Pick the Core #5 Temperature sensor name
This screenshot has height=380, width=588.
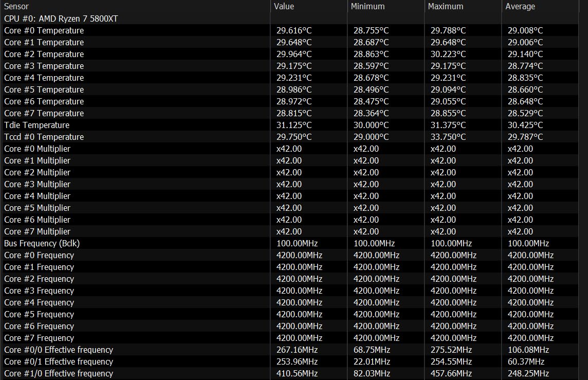[44, 89]
